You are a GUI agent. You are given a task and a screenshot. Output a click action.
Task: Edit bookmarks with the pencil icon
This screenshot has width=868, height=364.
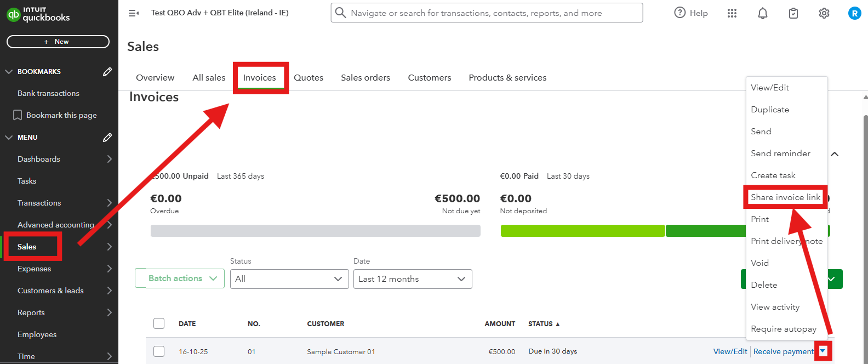[107, 71]
